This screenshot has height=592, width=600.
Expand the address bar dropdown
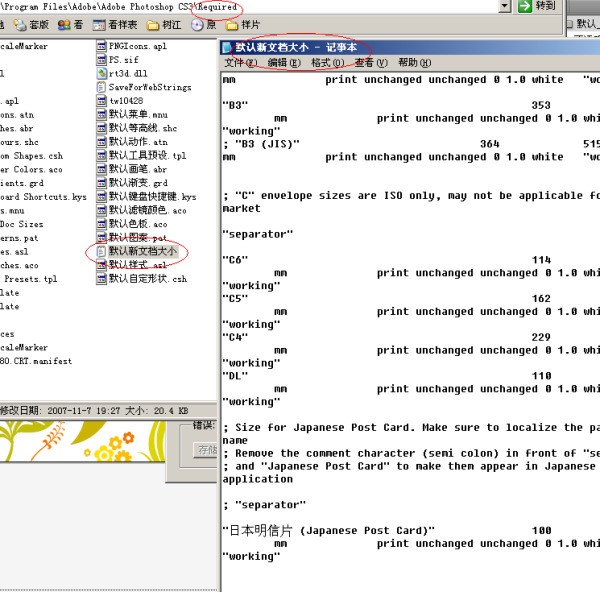point(503,6)
